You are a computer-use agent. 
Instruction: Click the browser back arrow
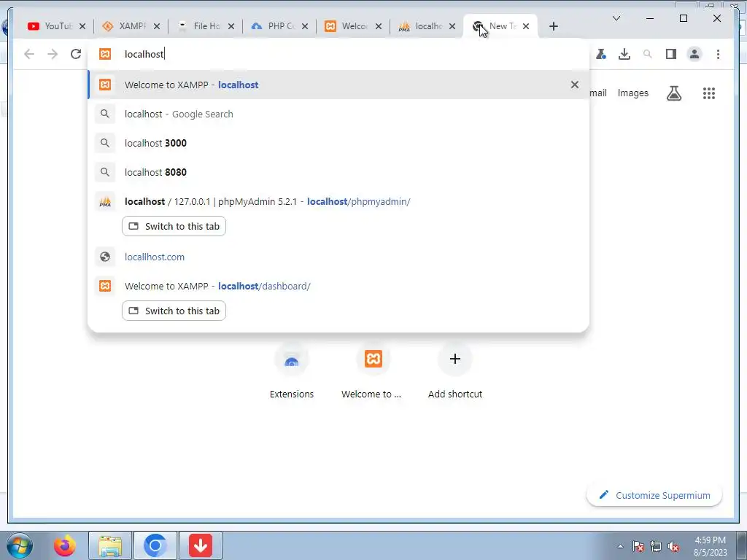click(x=29, y=54)
